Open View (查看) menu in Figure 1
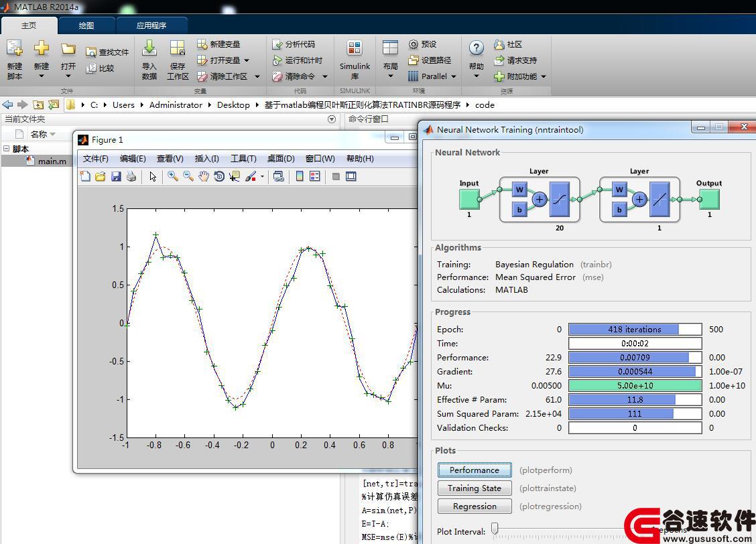Screen dimensions: 756x544 point(170,159)
